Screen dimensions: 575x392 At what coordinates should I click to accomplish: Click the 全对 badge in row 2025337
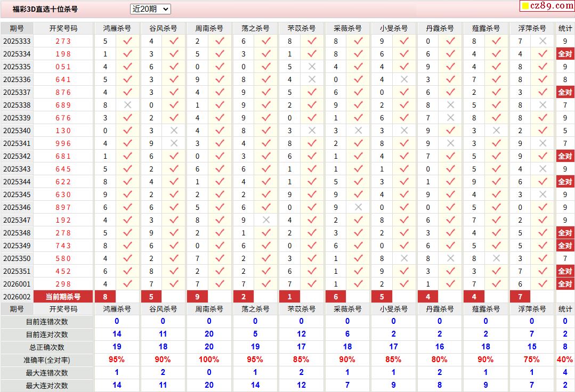(565, 92)
